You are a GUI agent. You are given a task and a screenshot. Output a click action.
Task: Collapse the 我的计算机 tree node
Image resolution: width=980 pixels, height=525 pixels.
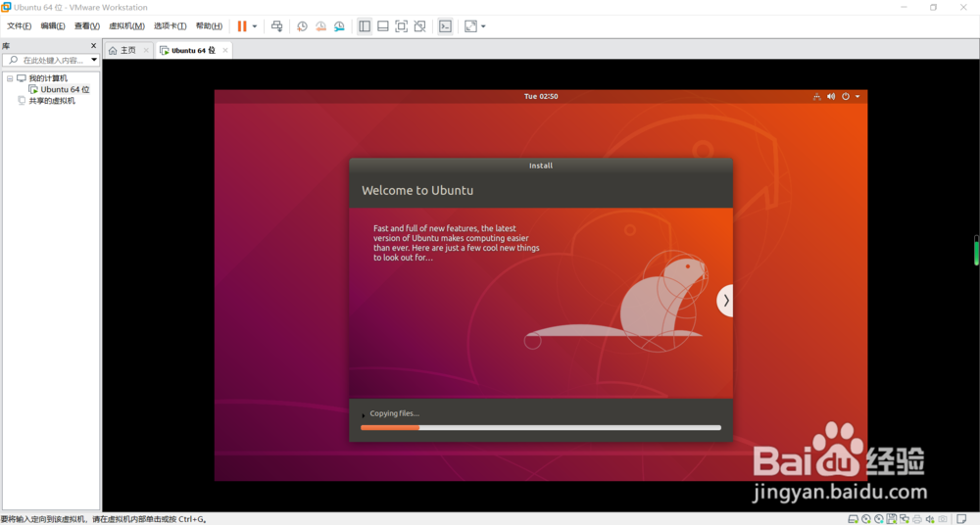tap(10, 78)
